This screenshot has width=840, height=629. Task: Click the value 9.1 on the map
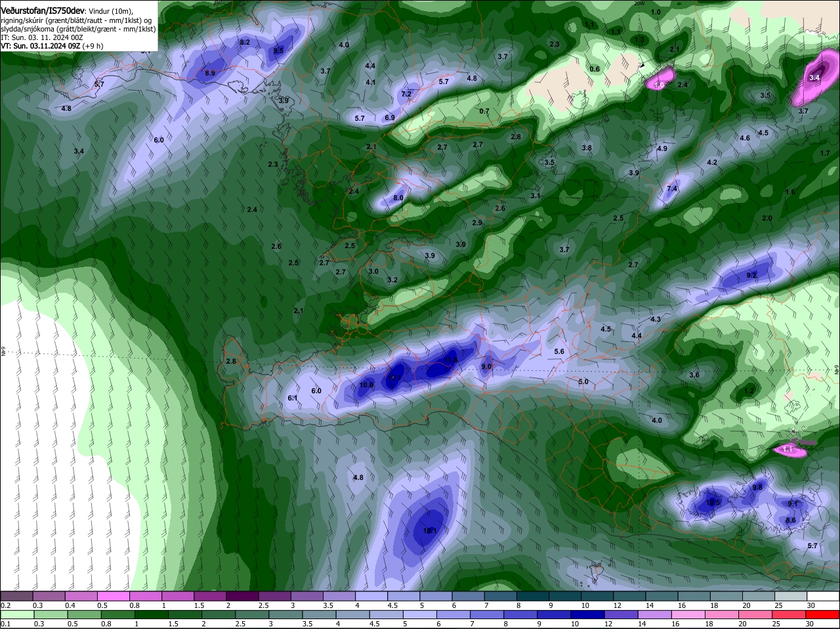(793, 504)
